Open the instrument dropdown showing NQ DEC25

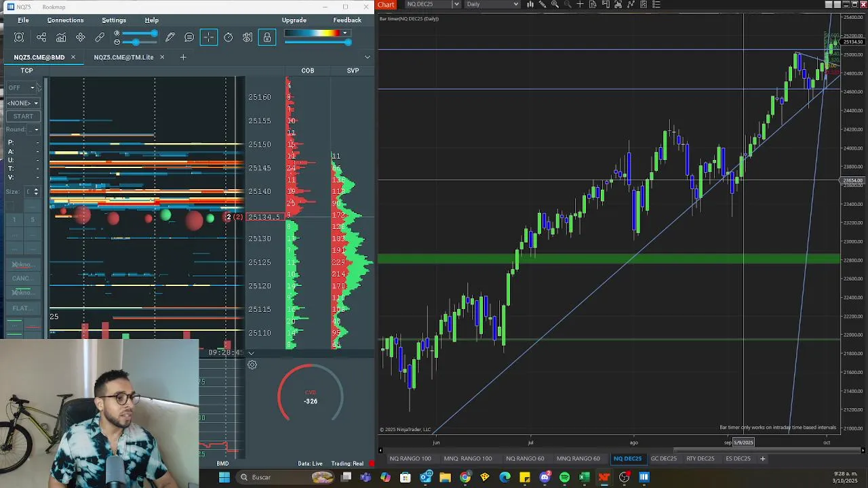(433, 4)
